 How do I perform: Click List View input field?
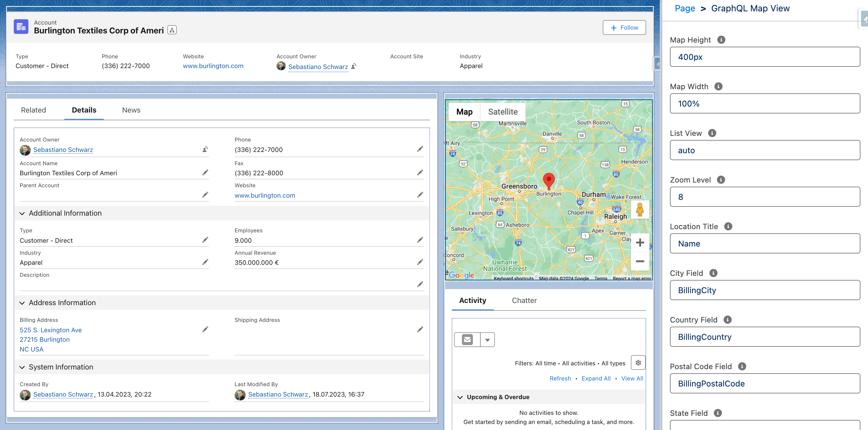coord(765,150)
